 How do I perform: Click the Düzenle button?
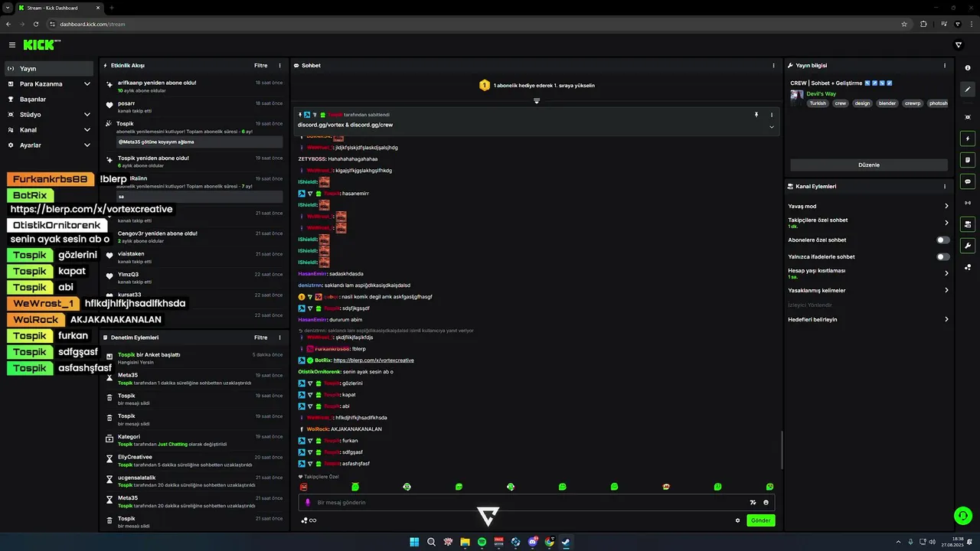(x=869, y=165)
